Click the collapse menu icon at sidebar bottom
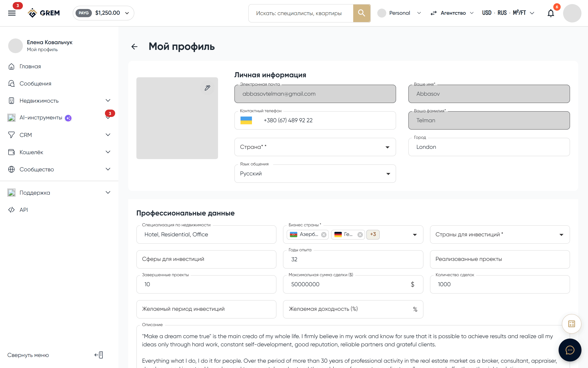 (99, 355)
